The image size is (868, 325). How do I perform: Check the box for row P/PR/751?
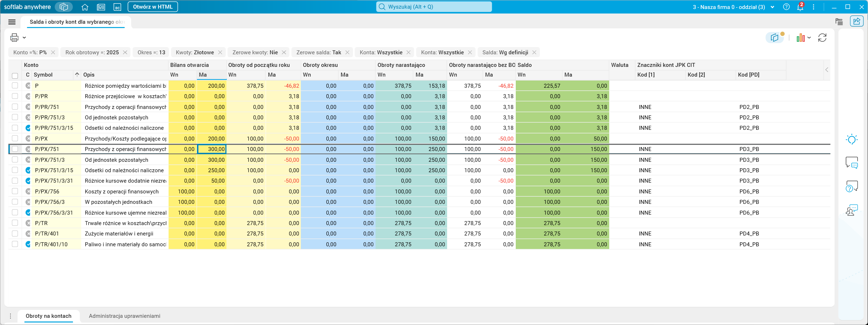point(15,107)
